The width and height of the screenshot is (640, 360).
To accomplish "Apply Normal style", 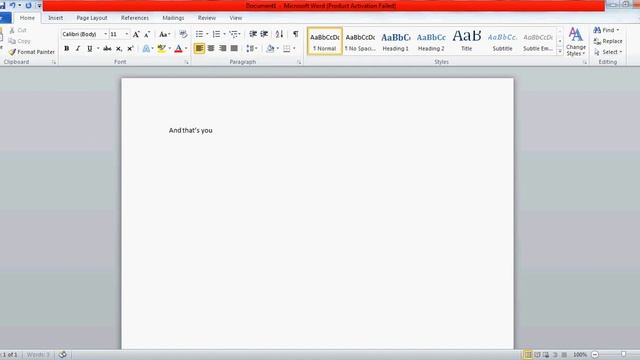I will [324, 41].
